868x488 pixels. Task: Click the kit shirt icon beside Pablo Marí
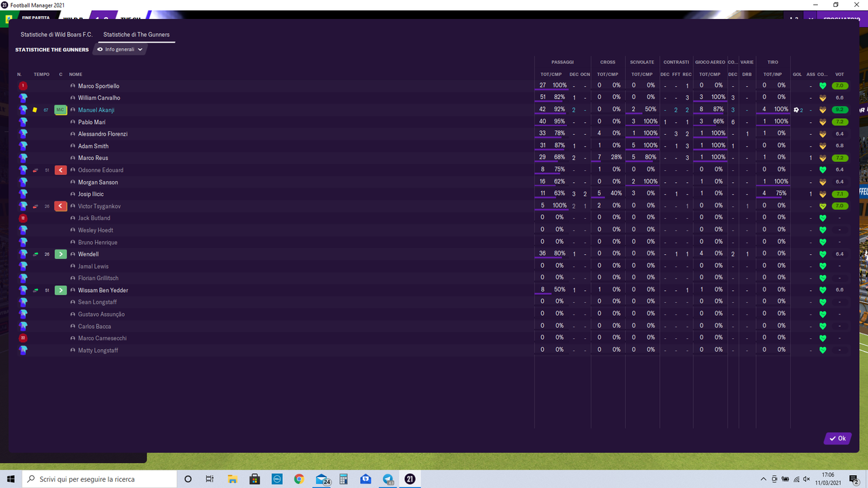[23, 122]
